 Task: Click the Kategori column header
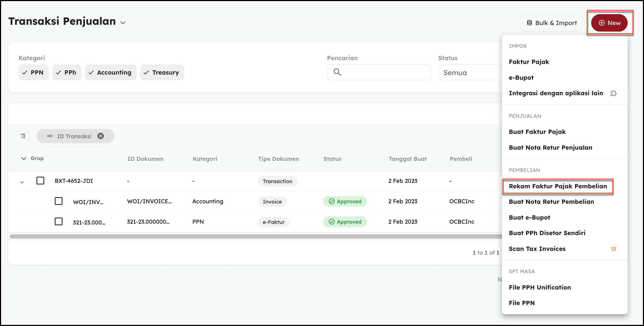pos(205,159)
